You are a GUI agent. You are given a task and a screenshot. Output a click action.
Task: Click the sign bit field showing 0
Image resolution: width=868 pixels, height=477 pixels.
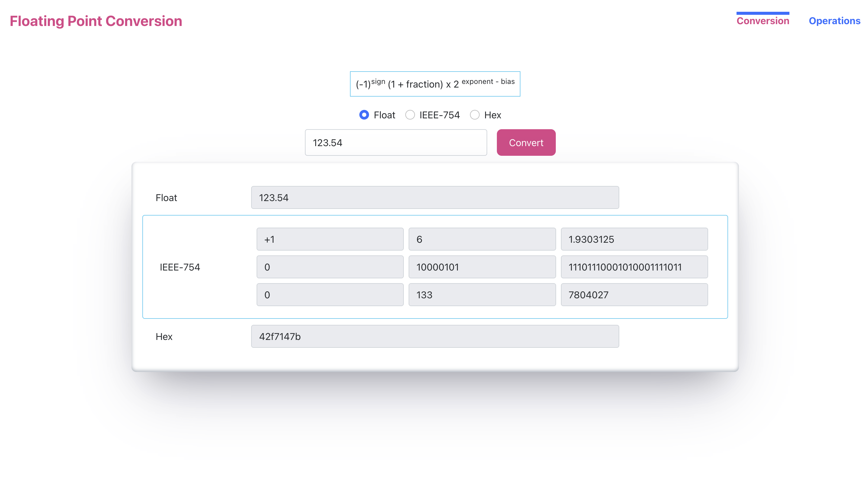329,267
